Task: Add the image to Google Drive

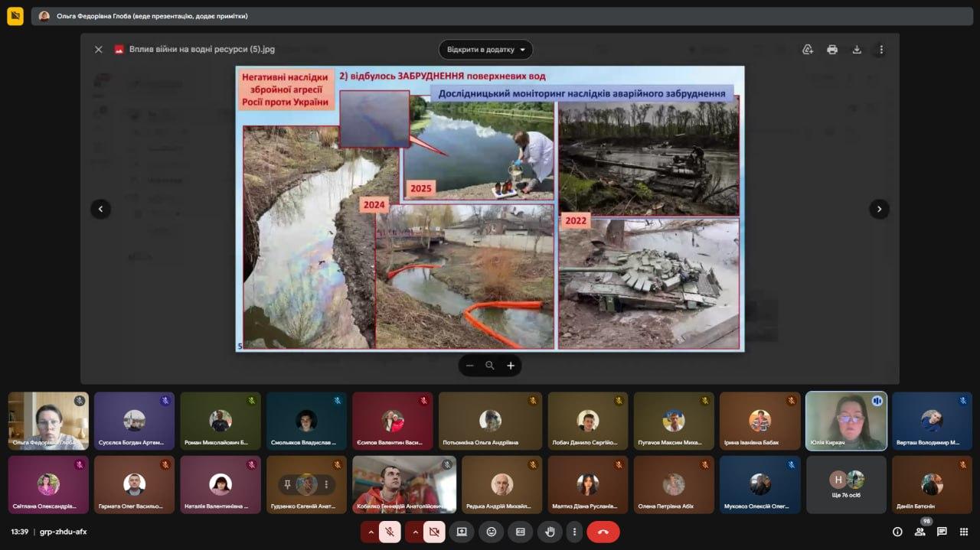Action: 807,50
